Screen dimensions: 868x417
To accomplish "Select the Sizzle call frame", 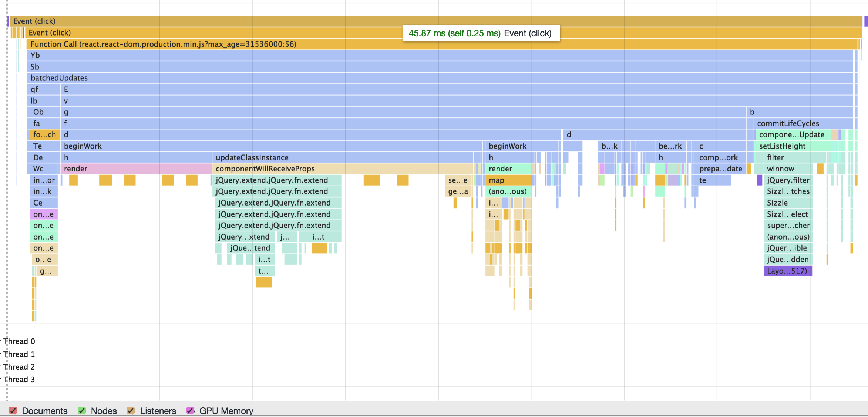I will tap(788, 203).
